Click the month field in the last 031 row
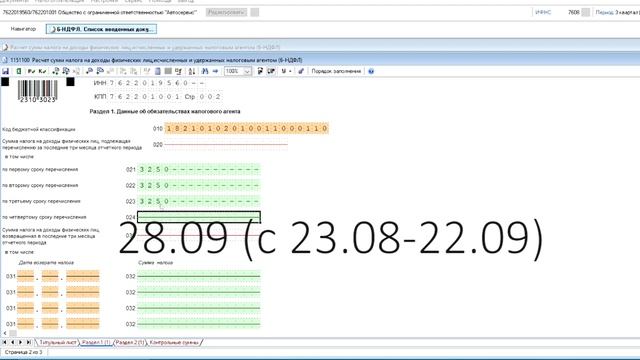The image size is (640, 360). [x=50, y=324]
